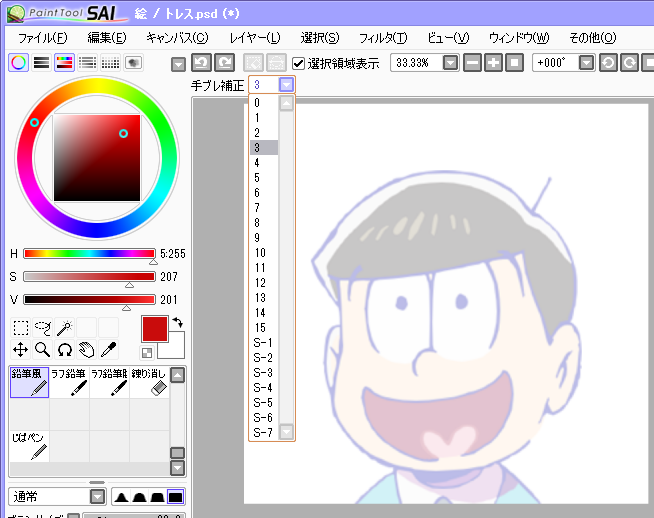The height and width of the screenshot is (518, 654).
Task: Select the 練り消し eraser brush
Action: pyautogui.click(x=150, y=382)
